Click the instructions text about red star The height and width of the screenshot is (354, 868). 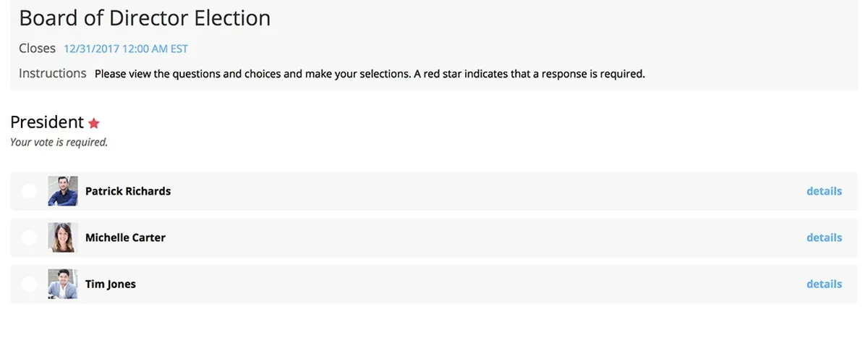[x=370, y=74]
